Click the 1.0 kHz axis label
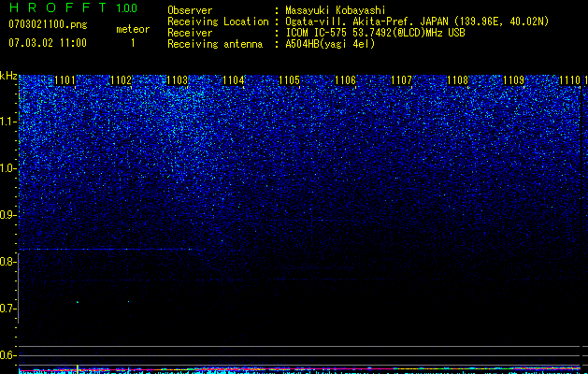Image resolution: width=588 pixels, height=374 pixels. pyautogui.click(x=8, y=168)
